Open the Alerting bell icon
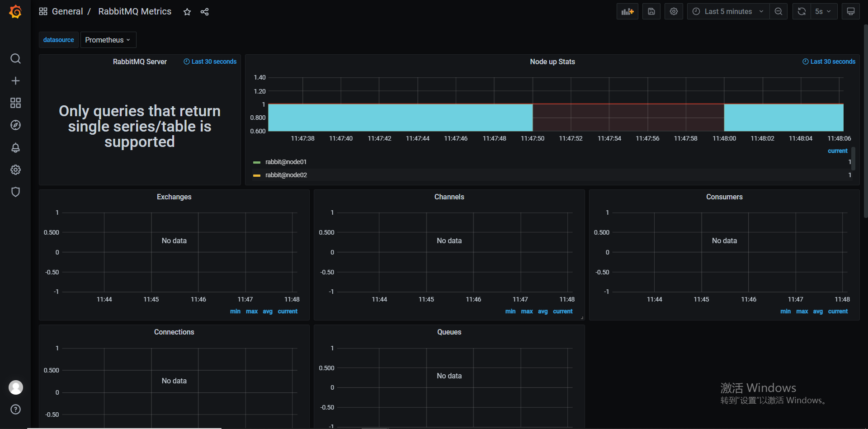 (x=16, y=148)
